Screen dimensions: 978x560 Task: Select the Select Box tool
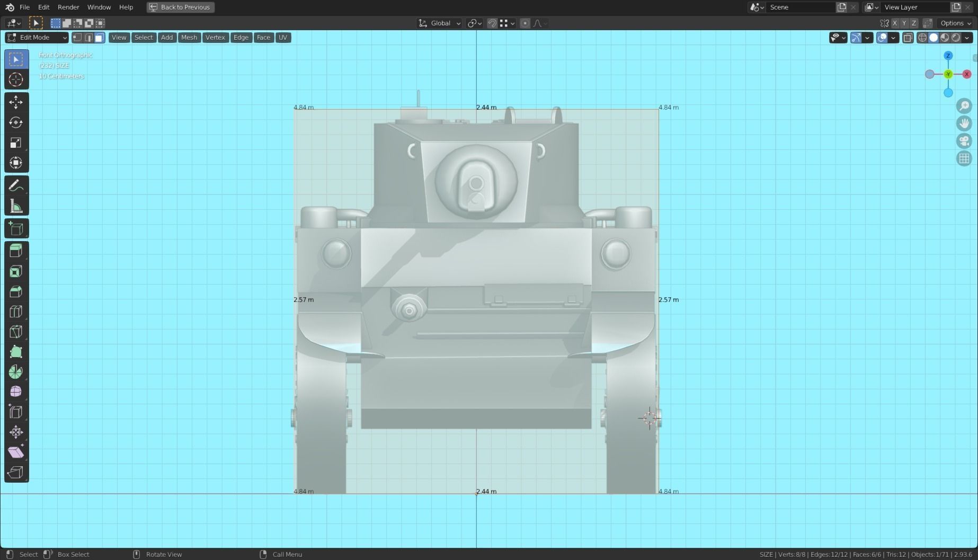point(16,59)
